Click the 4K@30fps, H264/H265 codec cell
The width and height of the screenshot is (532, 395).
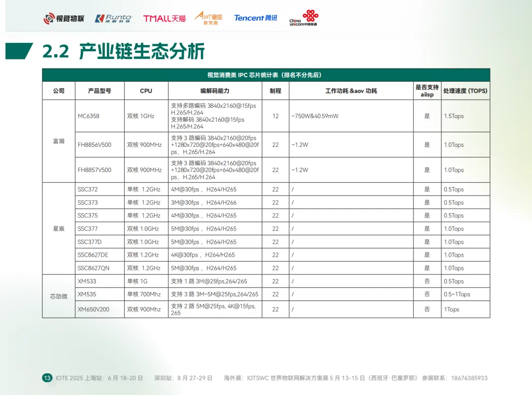(215, 255)
